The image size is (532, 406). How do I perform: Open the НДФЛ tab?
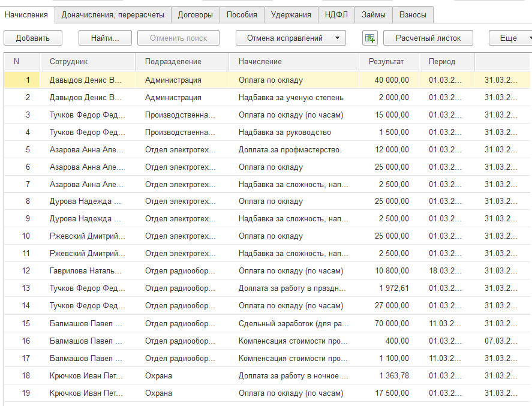tap(336, 15)
